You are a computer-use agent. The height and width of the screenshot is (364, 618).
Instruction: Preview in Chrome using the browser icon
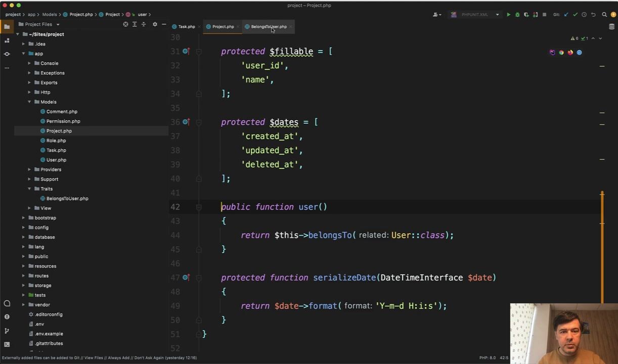[x=561, y=53]
